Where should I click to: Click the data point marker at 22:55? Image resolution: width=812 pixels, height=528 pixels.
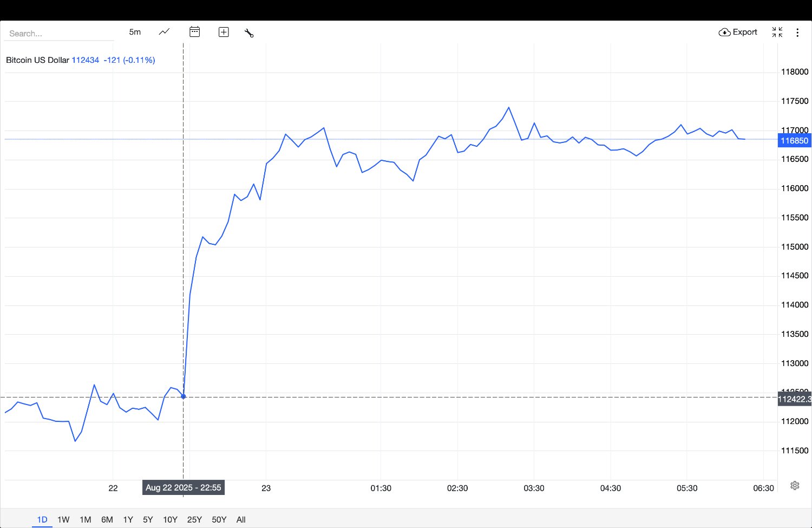[184, 396]
